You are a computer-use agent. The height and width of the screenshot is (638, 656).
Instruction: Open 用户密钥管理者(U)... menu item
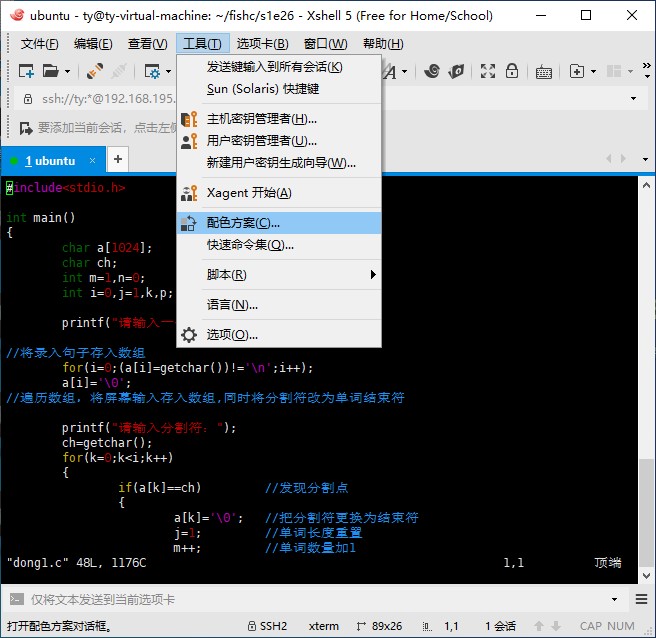click(x=279, y=141)
